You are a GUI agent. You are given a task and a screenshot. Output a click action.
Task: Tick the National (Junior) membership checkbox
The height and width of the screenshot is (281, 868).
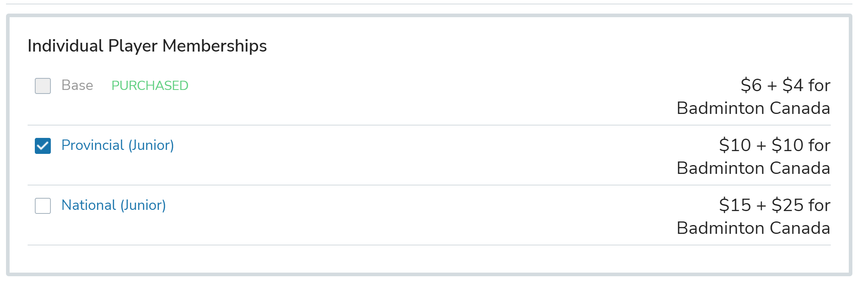tap(43, 206)
